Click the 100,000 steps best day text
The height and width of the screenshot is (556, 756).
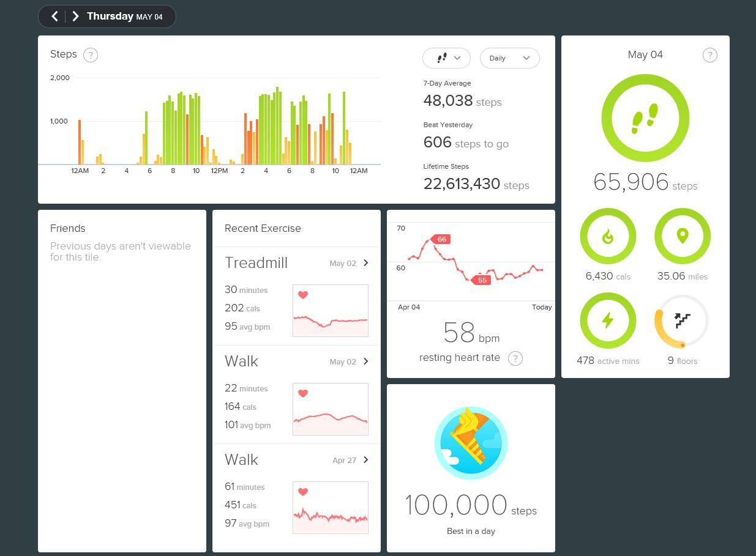pyautogui.click(x=471, y=506)
